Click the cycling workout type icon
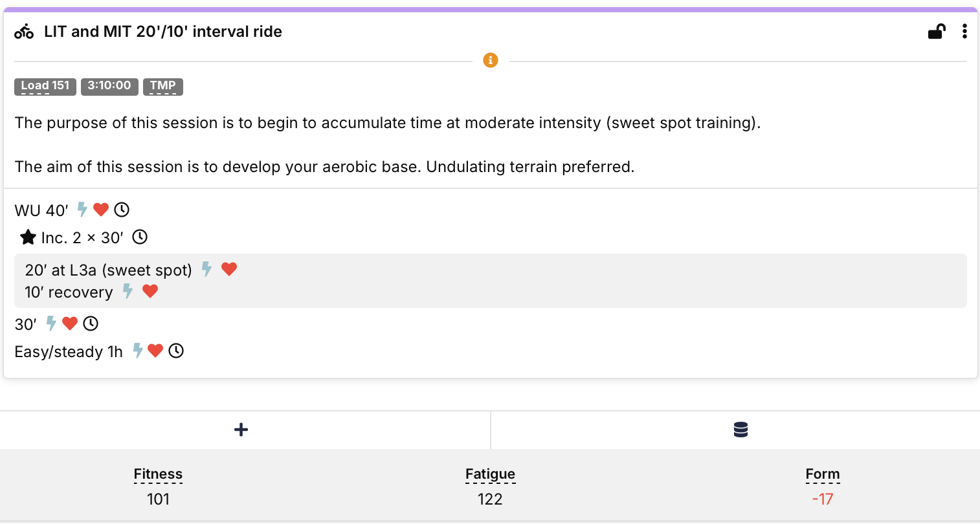This screenshot has width=980, height=524. pos(24,32)
